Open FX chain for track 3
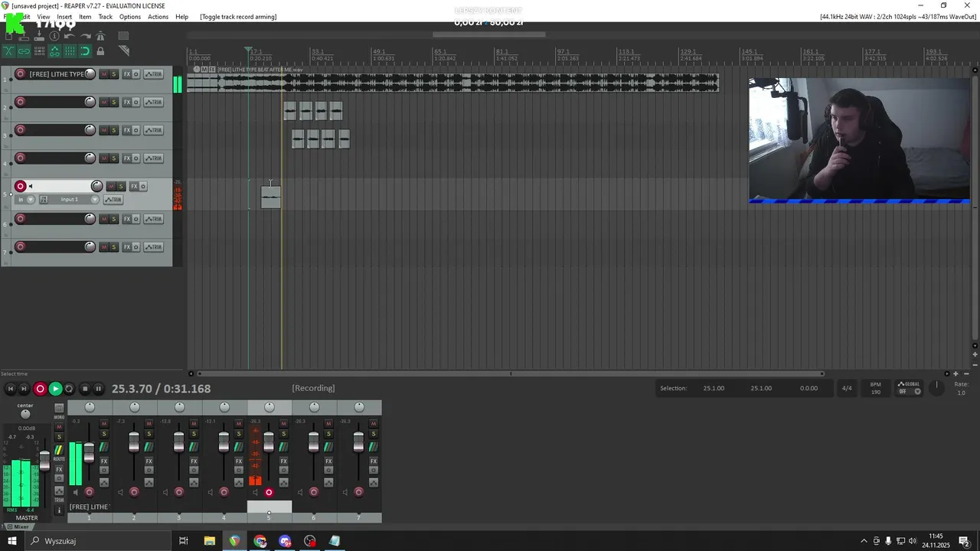This screenshot has height=551, width=980. (x=127, y=130)
